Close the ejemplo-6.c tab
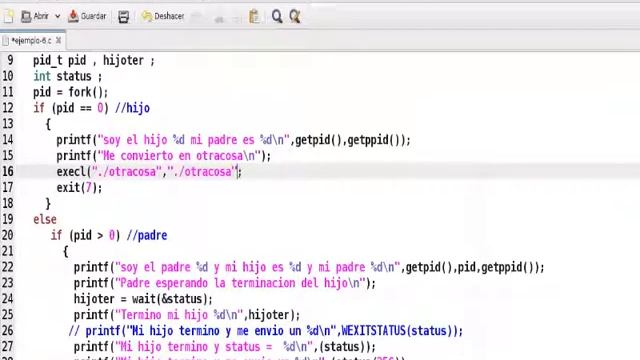The height and width of the screenshot is (360, 640). click(x=58, y=40)
